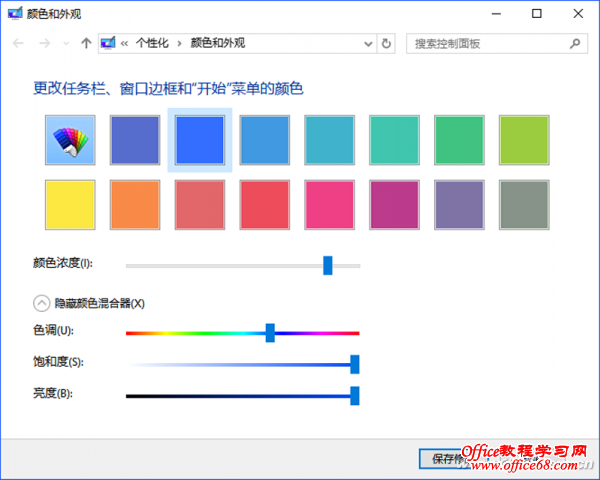Screen dimensions: 600x480
Task: Select the automatic color palette tile
Action: click(70, 139)
